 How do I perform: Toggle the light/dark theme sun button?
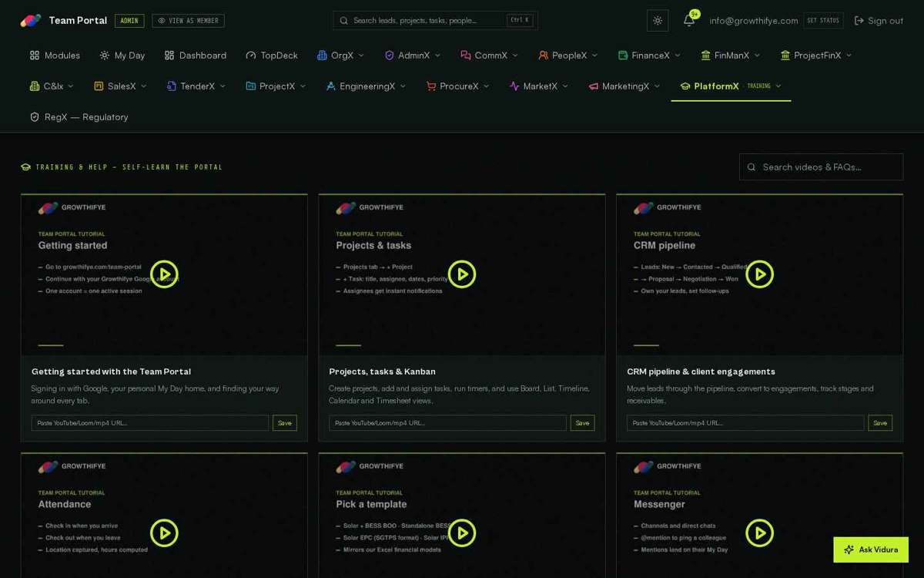[658, 21]
